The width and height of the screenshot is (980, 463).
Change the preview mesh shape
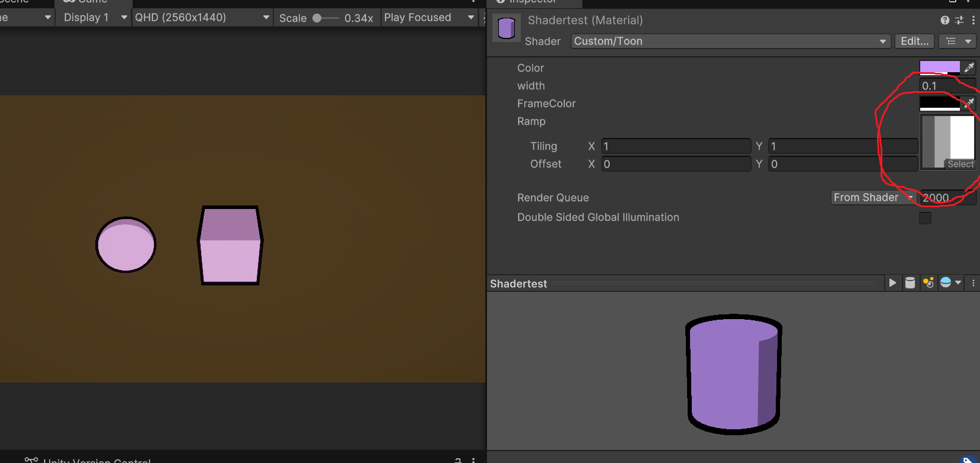click(x=910, y=283)
